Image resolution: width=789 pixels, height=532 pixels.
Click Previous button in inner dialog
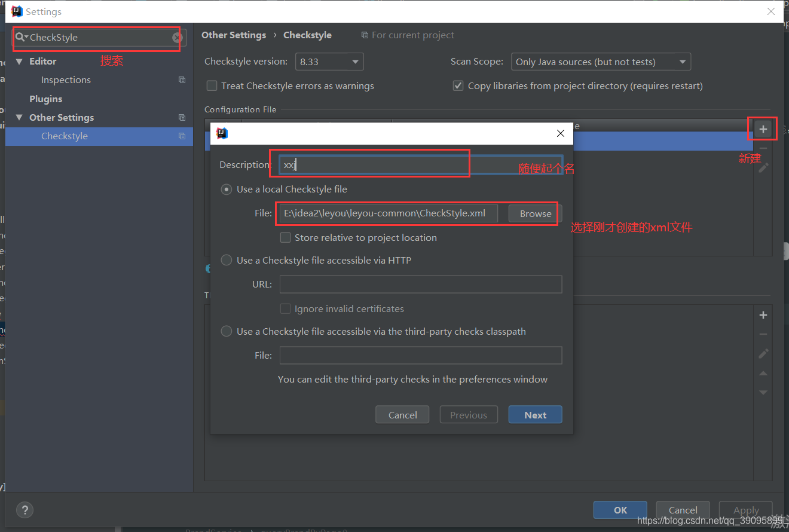[469, 415]
